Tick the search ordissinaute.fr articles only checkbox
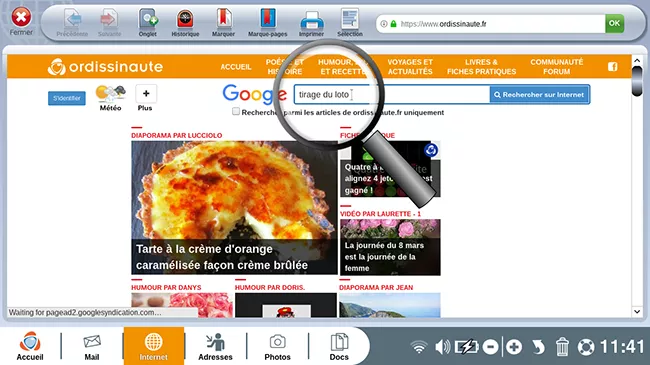This screenshot has height=365, width=650. 236,111
